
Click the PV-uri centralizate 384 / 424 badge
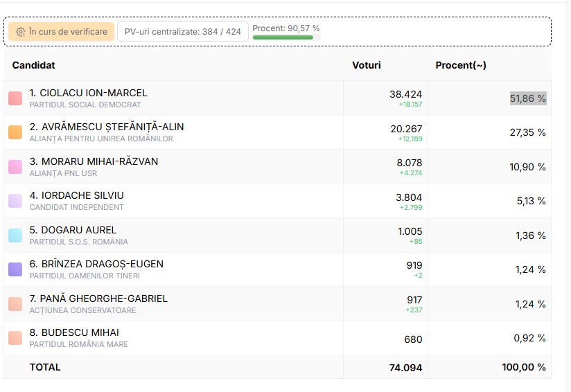pyautogui.click(x=182, y=32)
